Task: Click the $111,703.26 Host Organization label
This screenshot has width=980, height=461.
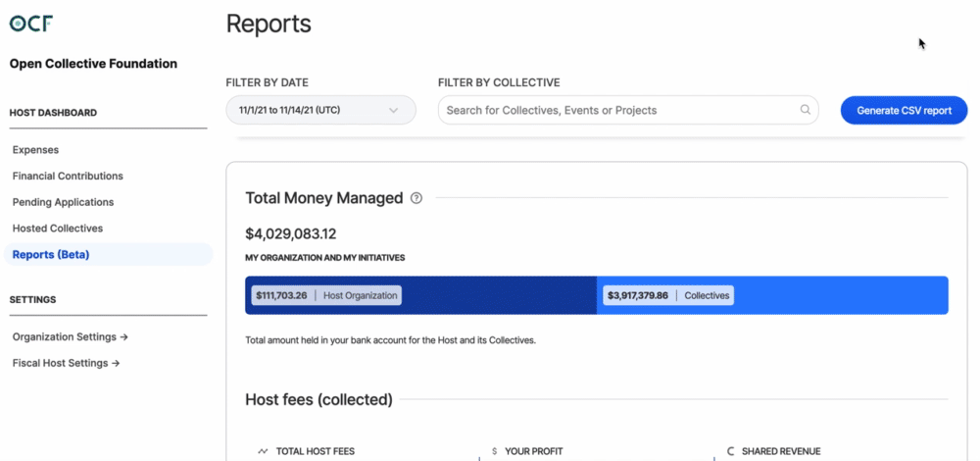Action: pos(326,295)
